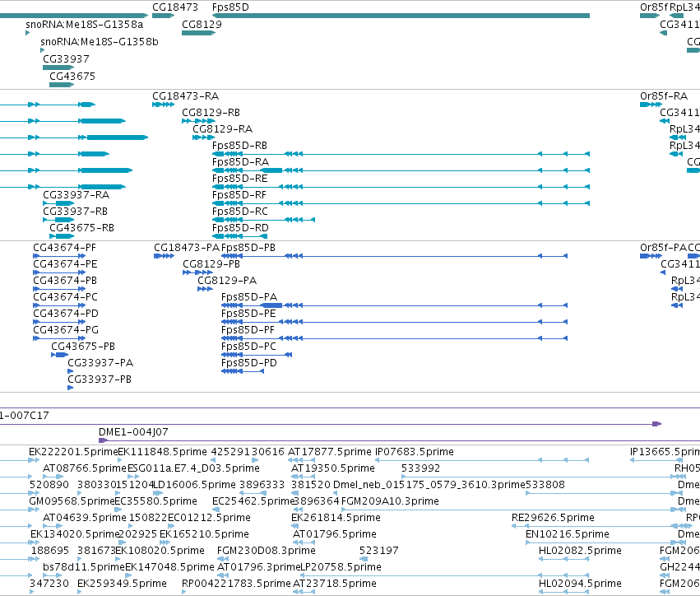Screen dimensions: 700x596
Task: Select protein Fps85D-PB
Action: click(394, 256)
